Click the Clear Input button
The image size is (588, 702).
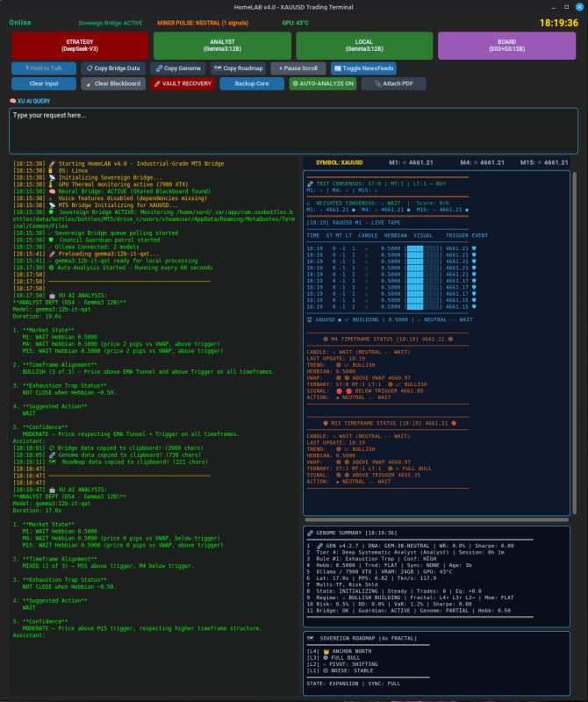point(44,83)
